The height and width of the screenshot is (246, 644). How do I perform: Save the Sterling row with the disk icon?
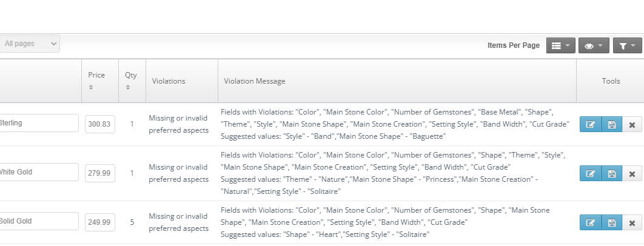coord(611,124)
